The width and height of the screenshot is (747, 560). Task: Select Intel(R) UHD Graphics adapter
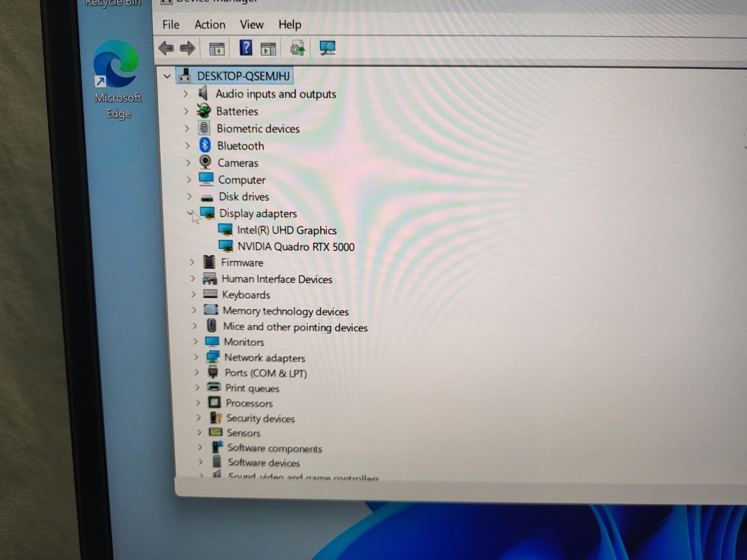click(287, 230)
